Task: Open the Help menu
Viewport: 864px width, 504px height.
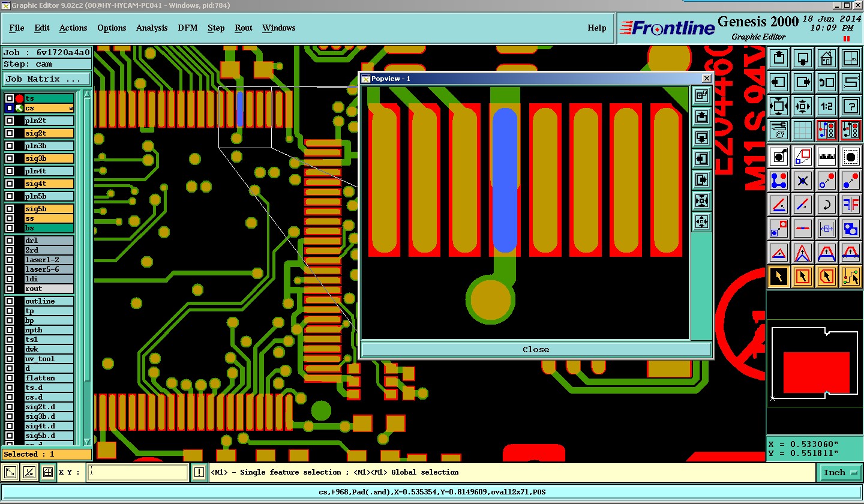Action: point(597,28)
